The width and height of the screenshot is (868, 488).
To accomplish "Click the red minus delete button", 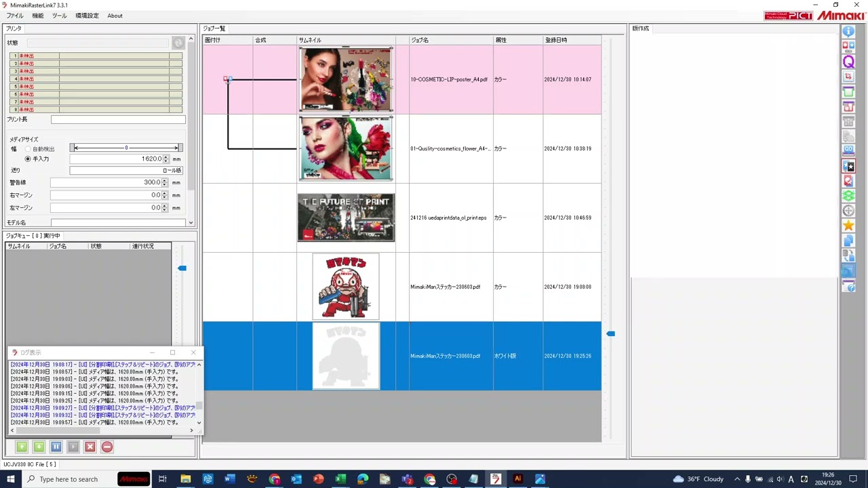I will pyautogui.click(x=107, y=447).
